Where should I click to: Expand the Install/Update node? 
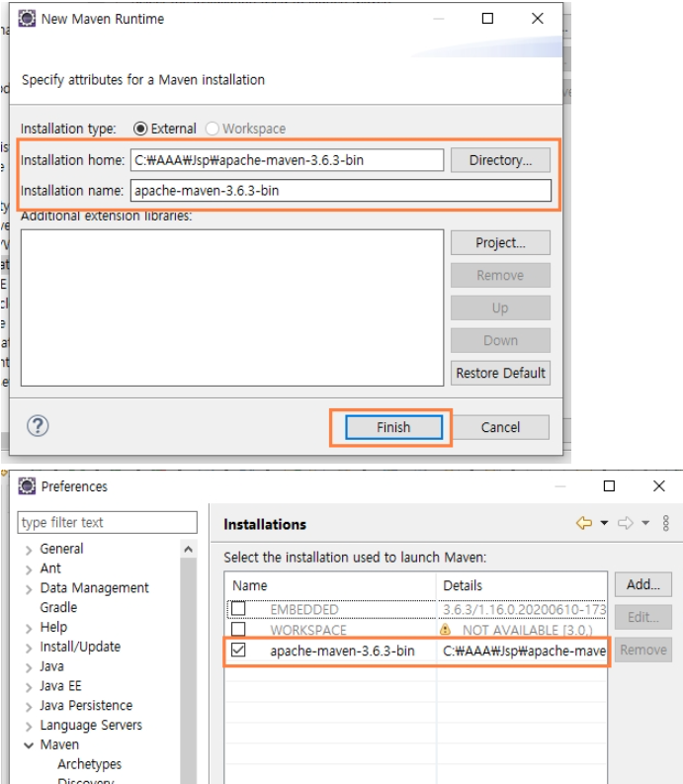click(29, 648)
